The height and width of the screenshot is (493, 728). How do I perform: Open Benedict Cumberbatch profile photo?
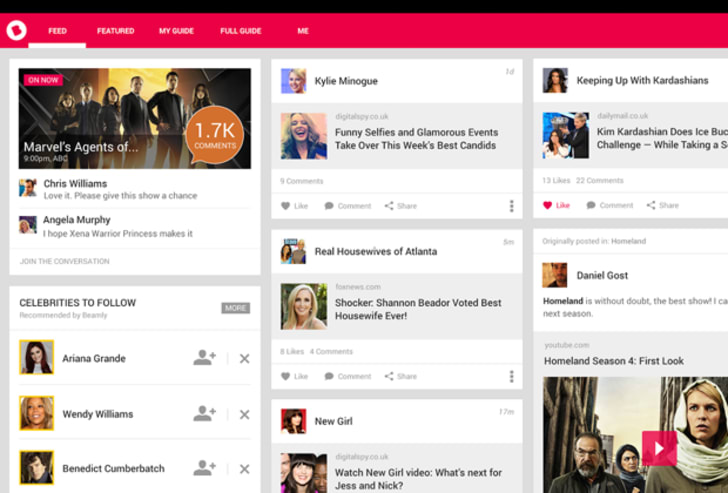(x=36, y=467)
